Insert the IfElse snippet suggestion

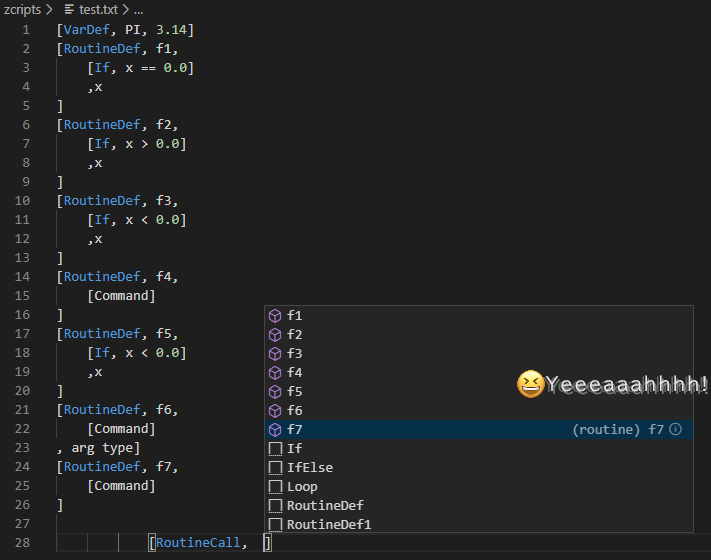pyautogui.click(x=309, y=468)
